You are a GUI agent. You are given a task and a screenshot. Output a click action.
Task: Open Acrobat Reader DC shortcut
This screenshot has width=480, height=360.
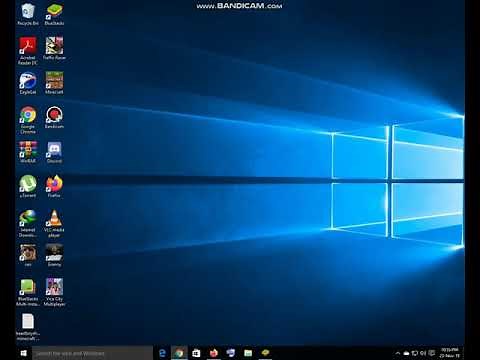tap(28, 51)
